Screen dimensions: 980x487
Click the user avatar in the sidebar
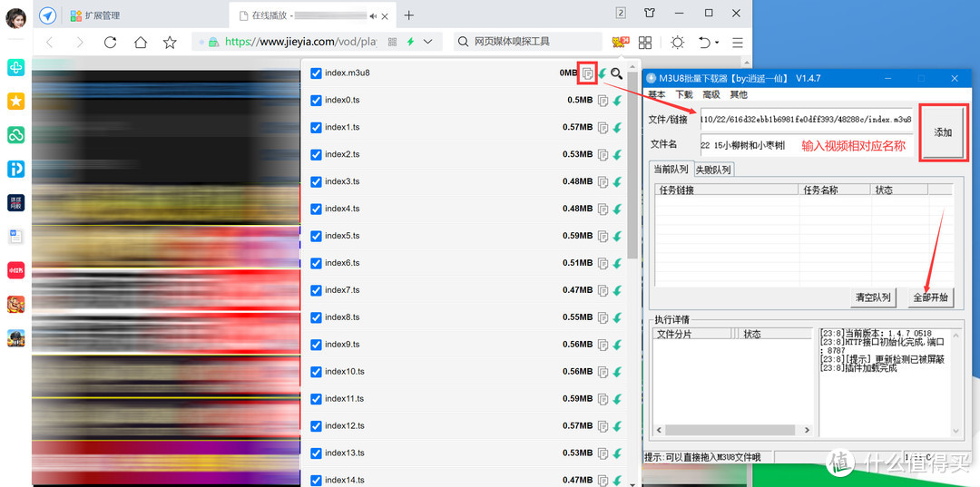[16, 19]
